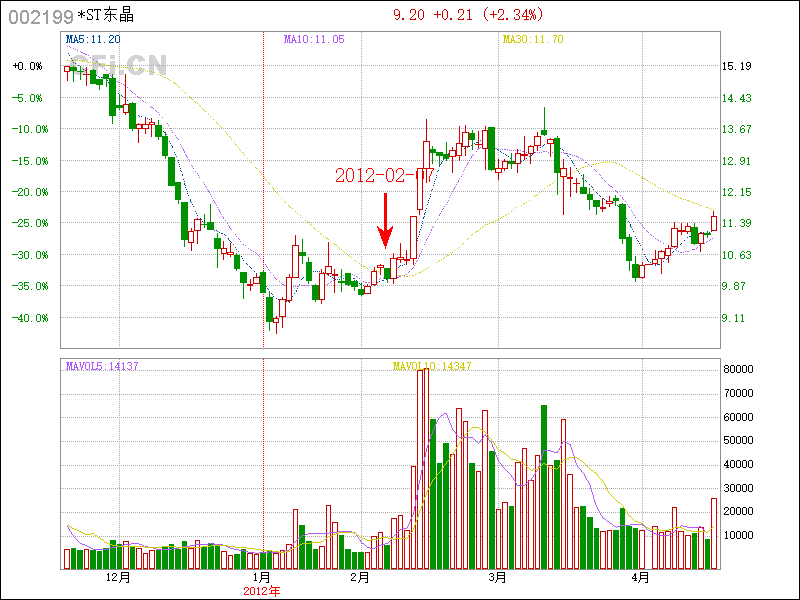Click the MA5:11.20 indicator label
The width and height of the screenshot is (800, 600).
93,39
